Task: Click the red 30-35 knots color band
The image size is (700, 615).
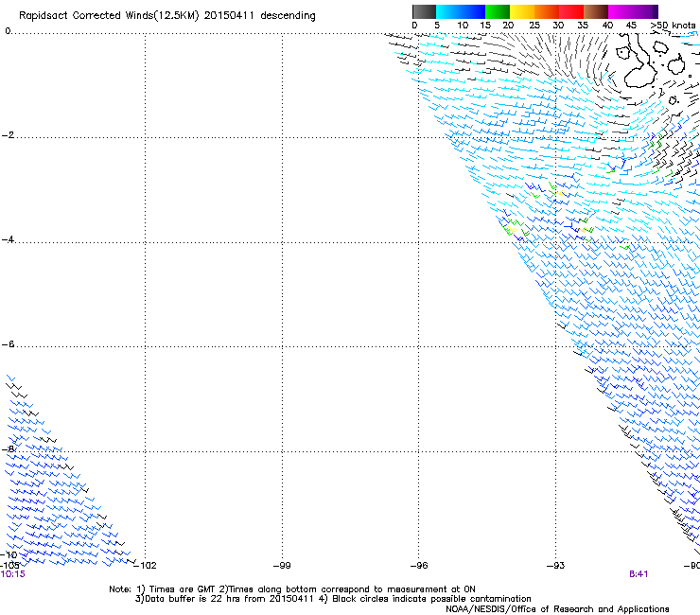Action: (x=571, y=11)
